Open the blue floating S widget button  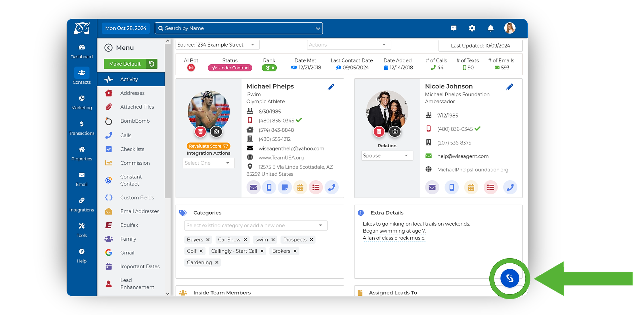click(x=510, y=278)
